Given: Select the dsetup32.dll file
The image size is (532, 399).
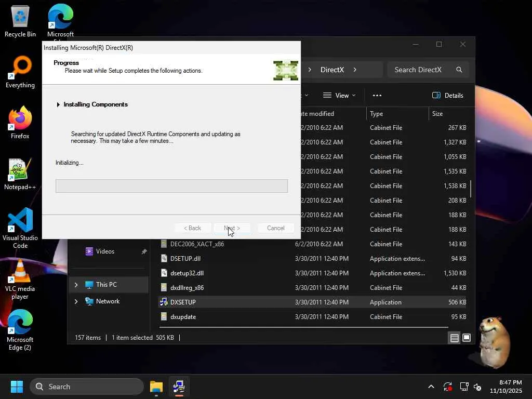Looking at the screenshot, I should (187, 273).
